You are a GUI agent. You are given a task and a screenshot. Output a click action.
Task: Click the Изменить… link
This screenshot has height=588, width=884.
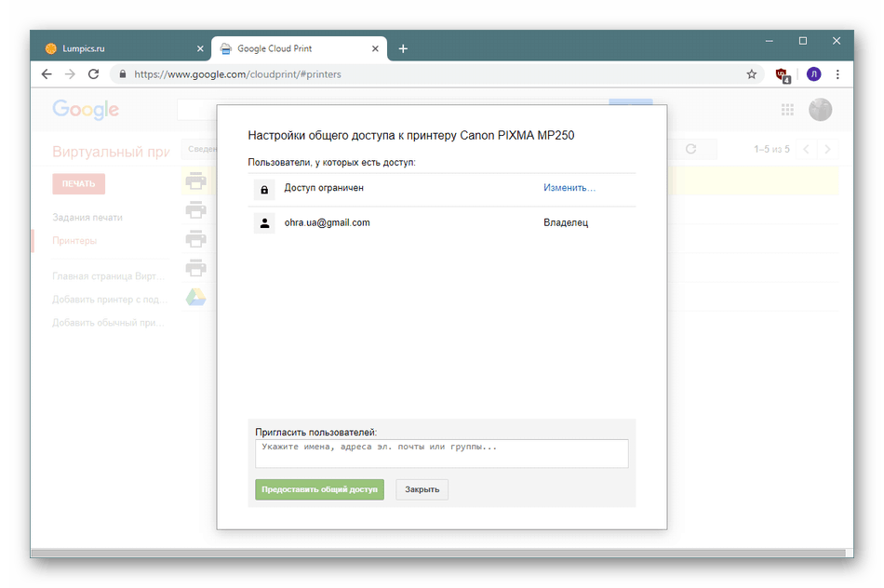569,188
